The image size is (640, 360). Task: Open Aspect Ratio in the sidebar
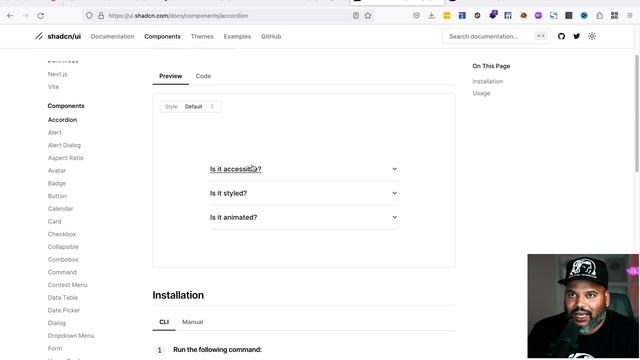65,158
